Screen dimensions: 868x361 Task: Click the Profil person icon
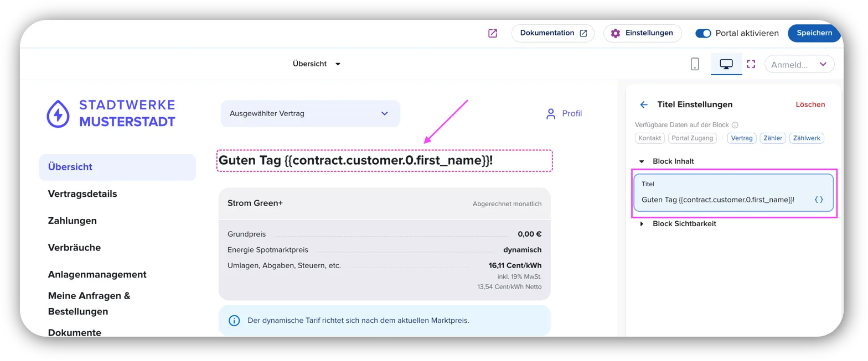click(x=551, y=114)
